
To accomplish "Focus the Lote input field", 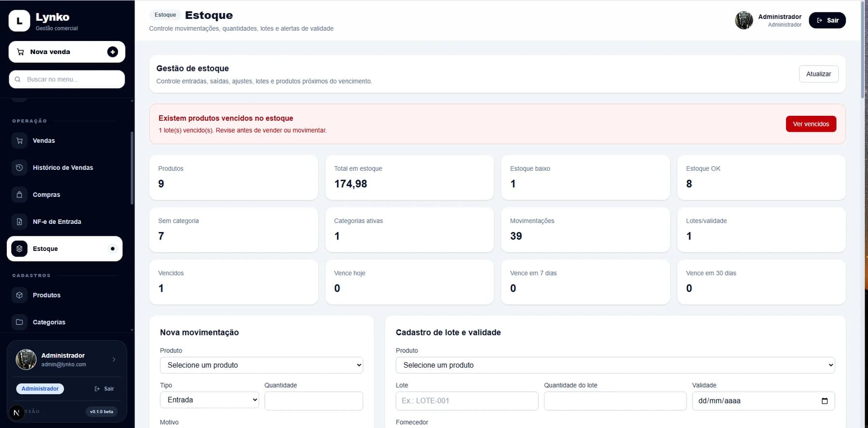I will [467, 401].
